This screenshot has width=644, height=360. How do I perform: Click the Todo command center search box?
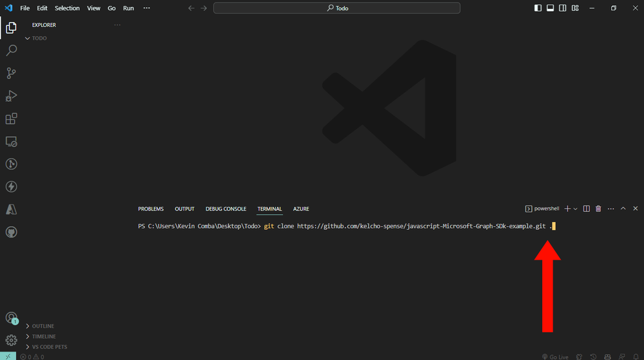coord(337,8)
